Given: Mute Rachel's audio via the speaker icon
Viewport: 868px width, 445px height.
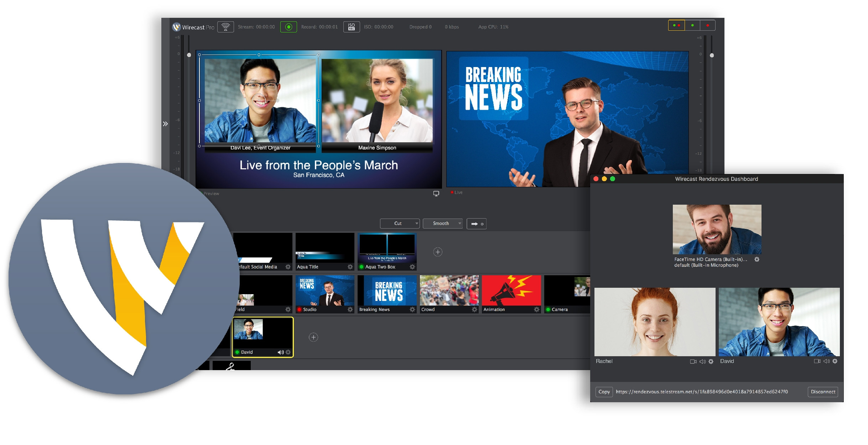Looking at the screenshot, I should pos(702,361).
